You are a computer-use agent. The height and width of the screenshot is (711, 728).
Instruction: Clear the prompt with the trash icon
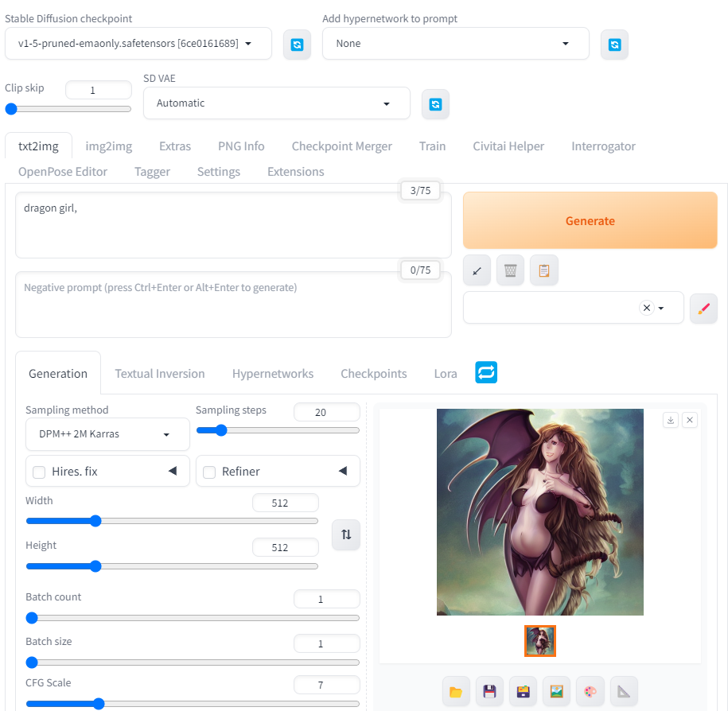pyautogui.click(x=510, y=270)
